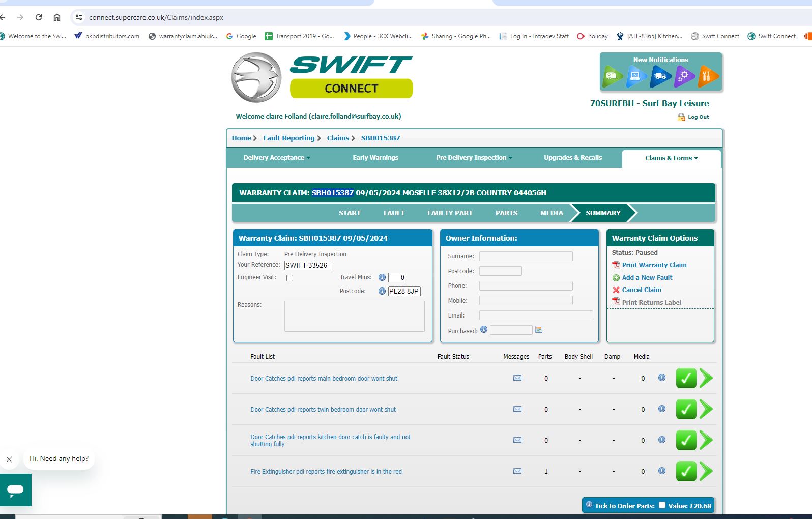
Task: Click green arrow for Fire Extinguisher fault
Action: point(706,472)
